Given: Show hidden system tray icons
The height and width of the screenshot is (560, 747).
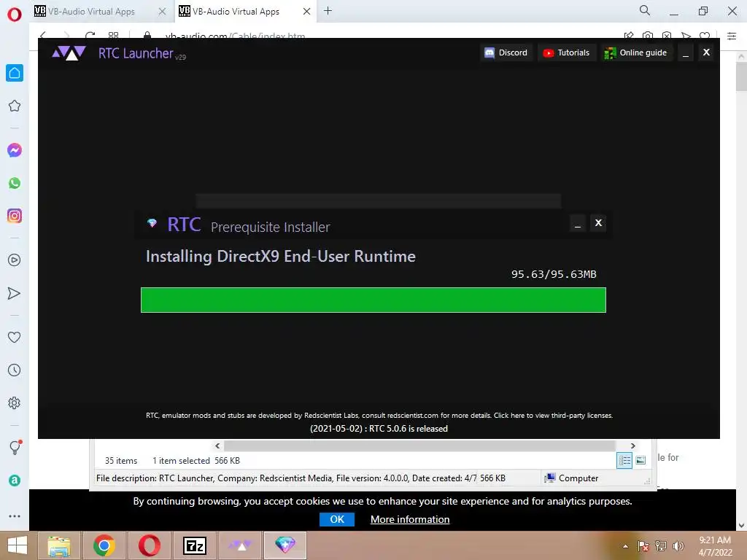Looking at the screenshot, I should pos(625,546).
